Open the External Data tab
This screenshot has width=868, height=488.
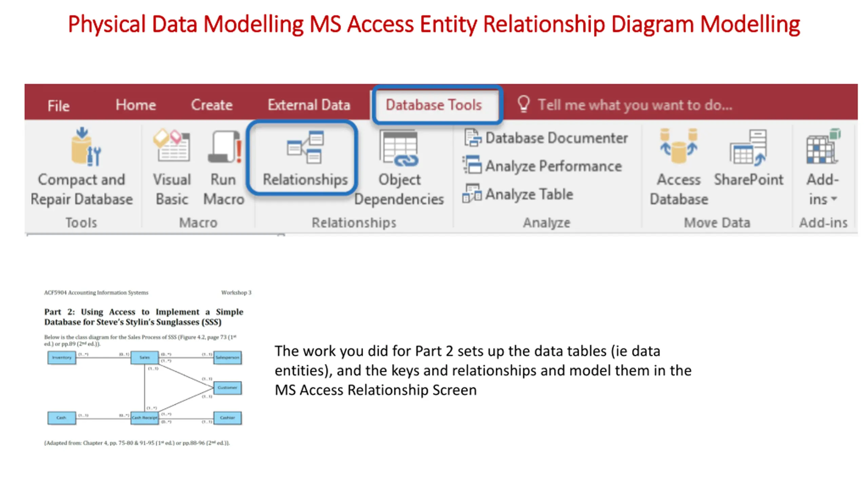[x=309, y=105]
